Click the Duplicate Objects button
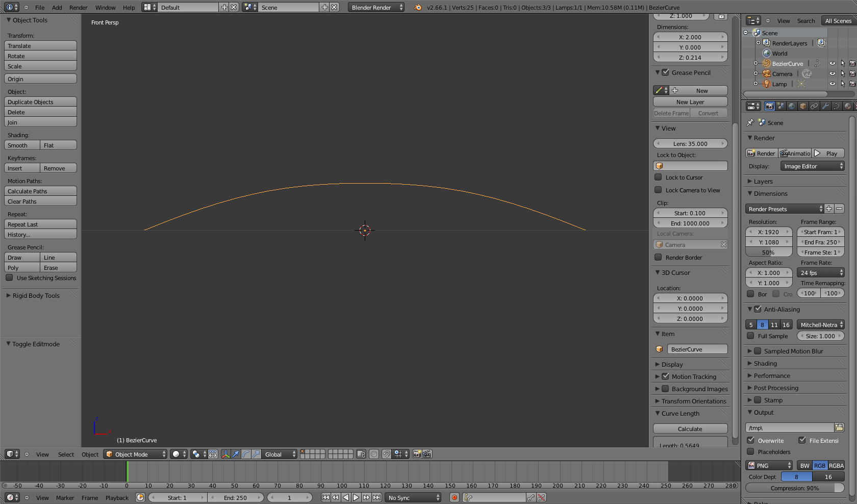857x504 pixels. 41,102
